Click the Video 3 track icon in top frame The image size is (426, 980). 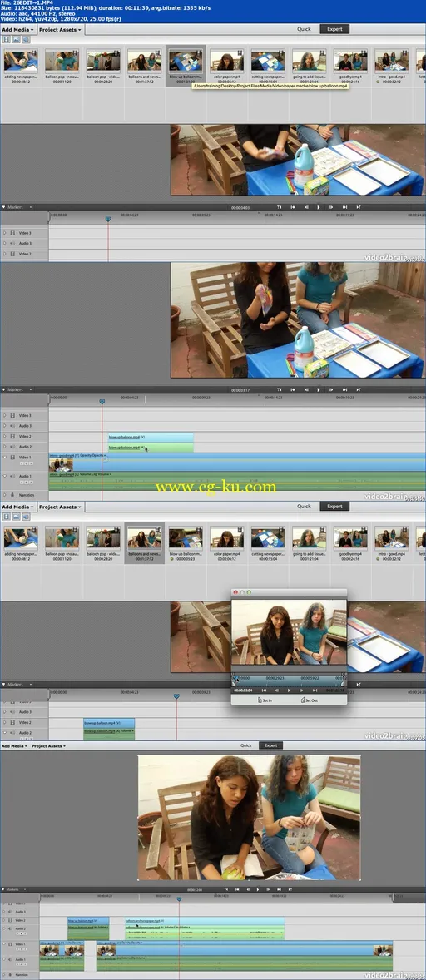tap(12, 232)
